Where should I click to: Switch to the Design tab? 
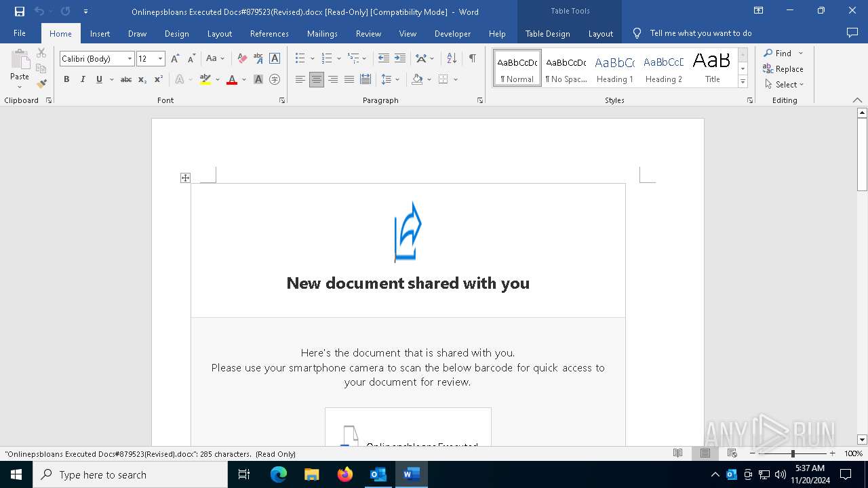(x=176, y=33)
